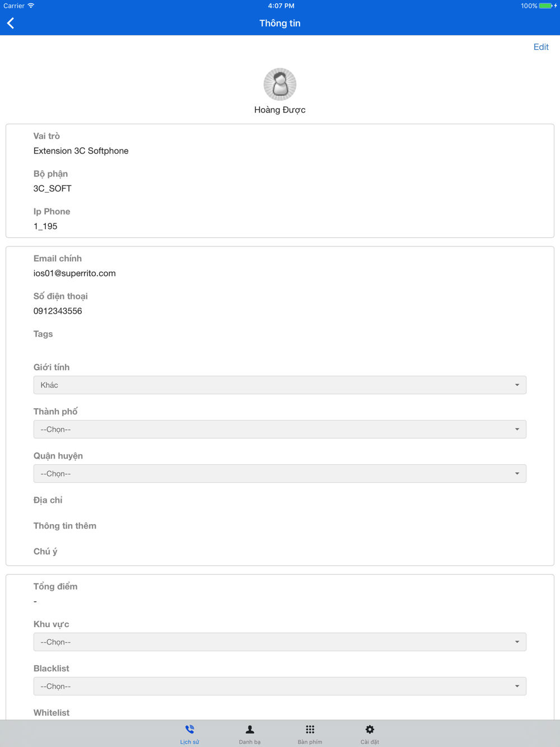Open Cài đặt settings gear icon

point(370,730)
